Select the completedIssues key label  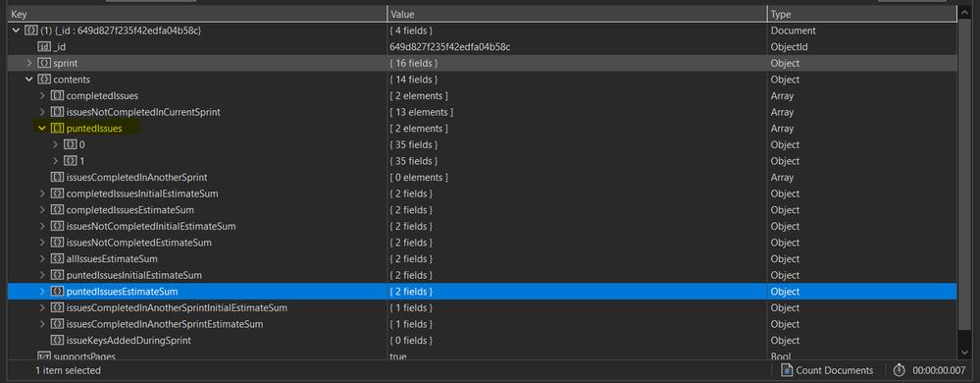click(102, 96)
